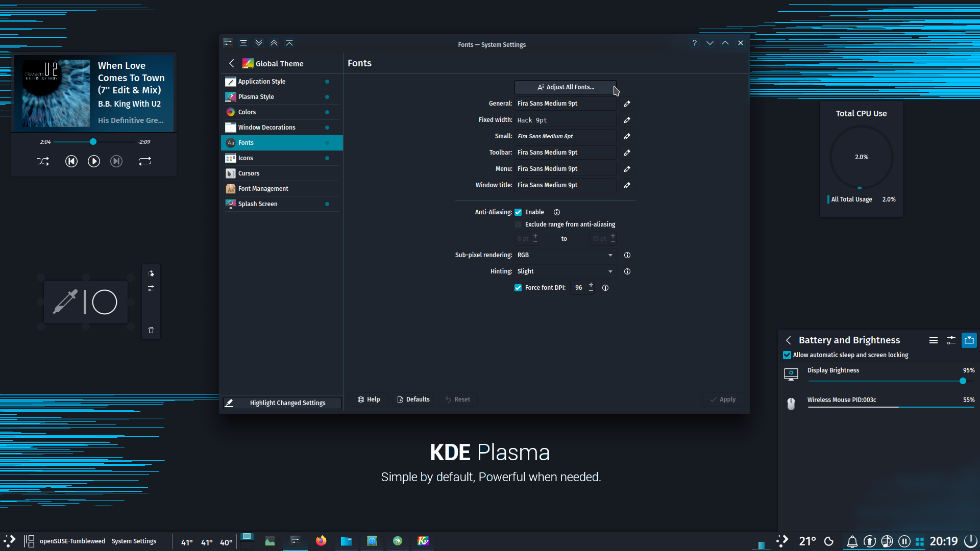980x551 pixels.
Task: Open Battery and Brightness hamburger menu
Action: [x=934, y=340]
